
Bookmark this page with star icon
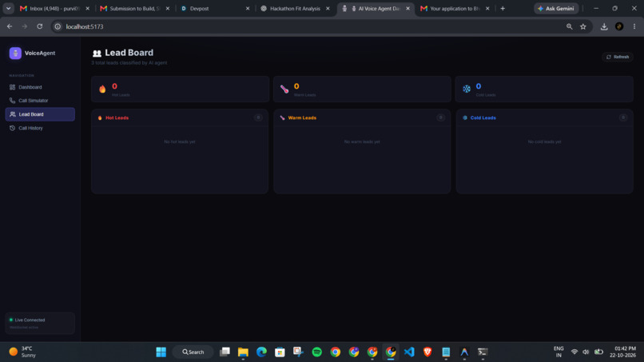coord(583,26)
